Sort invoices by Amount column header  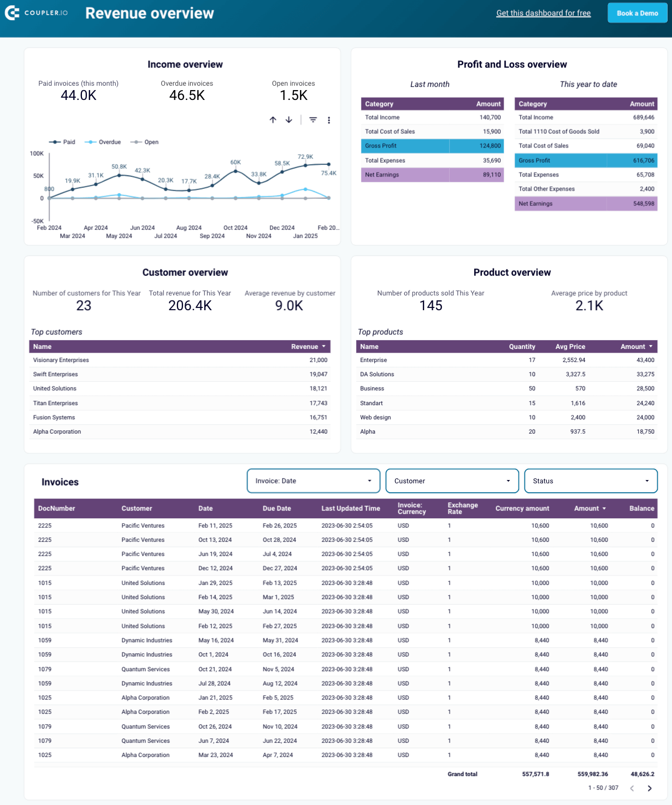pos(590,508)
